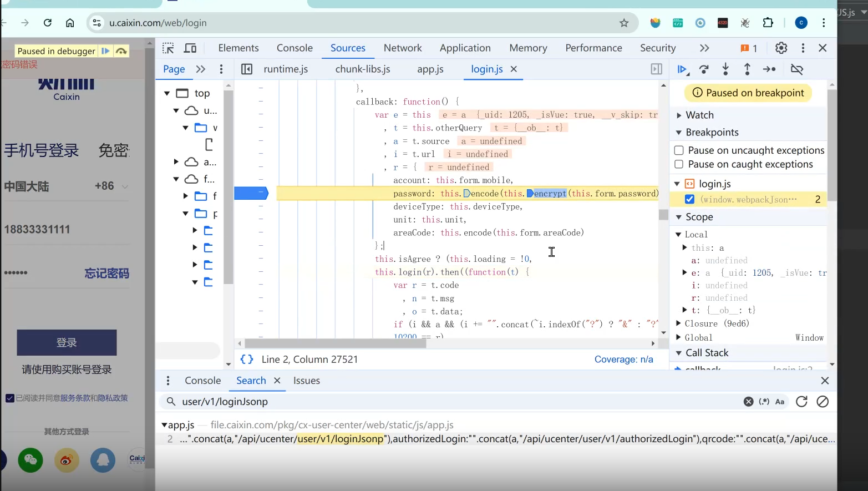Step over from the paused overlay

pos(121,51)
